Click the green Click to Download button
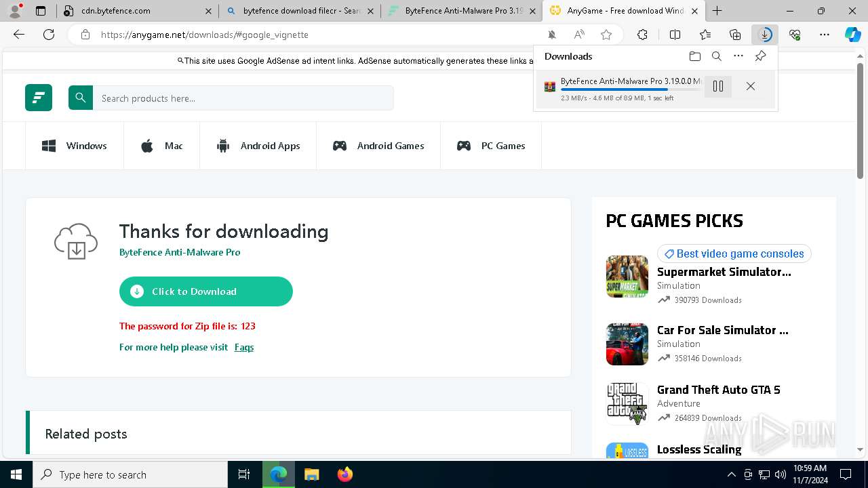Viewport: 868px width, 488px height. (x=206, y=291)
